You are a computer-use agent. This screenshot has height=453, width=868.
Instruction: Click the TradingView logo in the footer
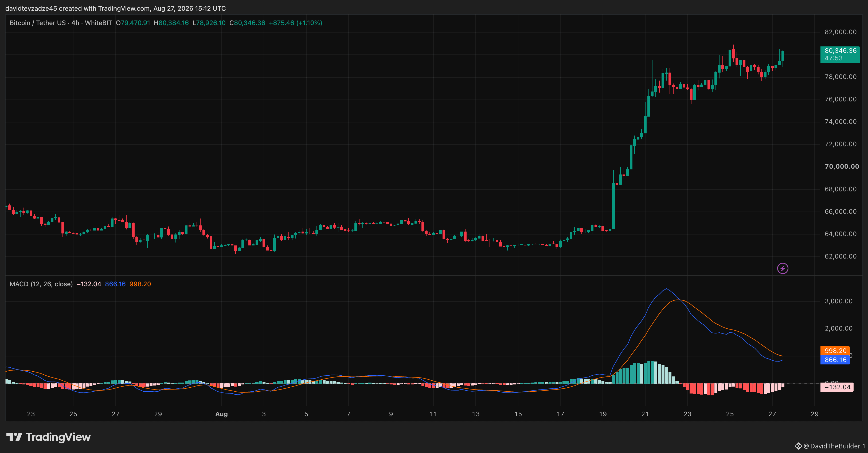[x=49, y=437]
